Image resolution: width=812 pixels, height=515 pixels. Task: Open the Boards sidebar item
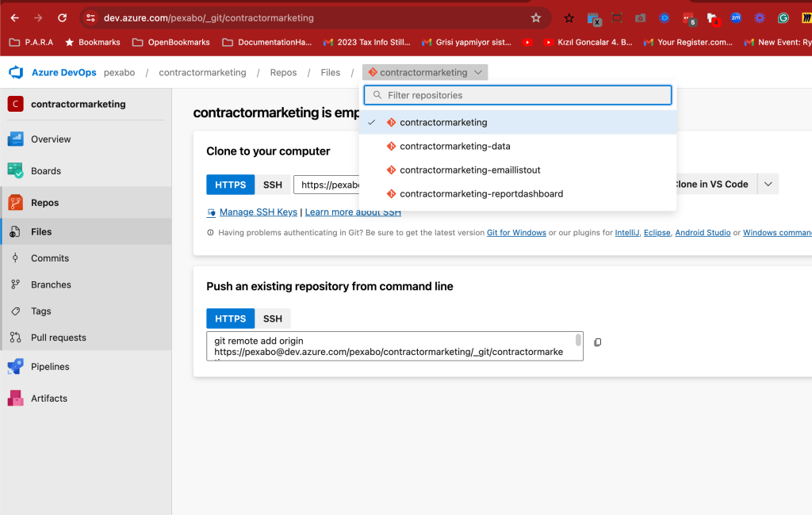[86, 171]
